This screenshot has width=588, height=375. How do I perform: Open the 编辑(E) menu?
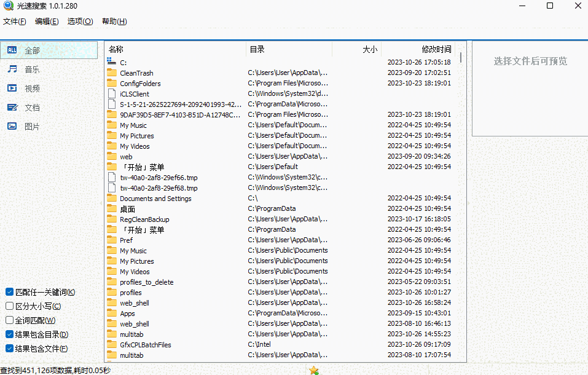click(47, 22)
